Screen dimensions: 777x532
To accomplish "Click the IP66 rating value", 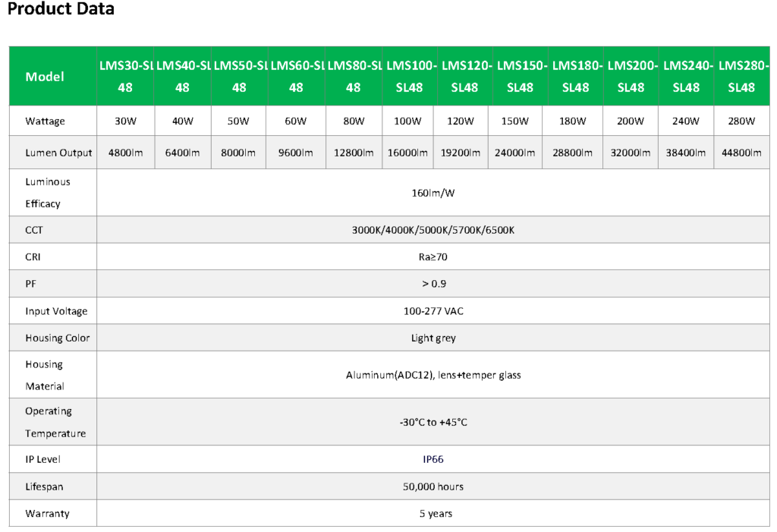I will (x=433, y=459).
